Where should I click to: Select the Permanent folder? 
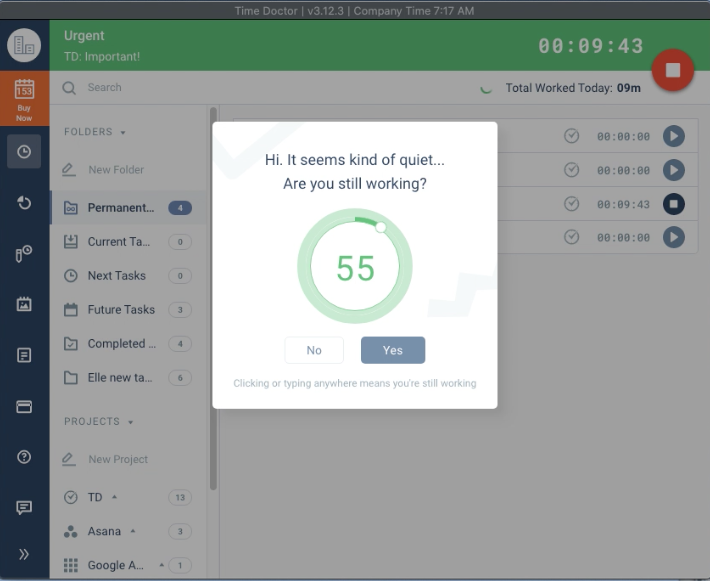click(128, 208)
